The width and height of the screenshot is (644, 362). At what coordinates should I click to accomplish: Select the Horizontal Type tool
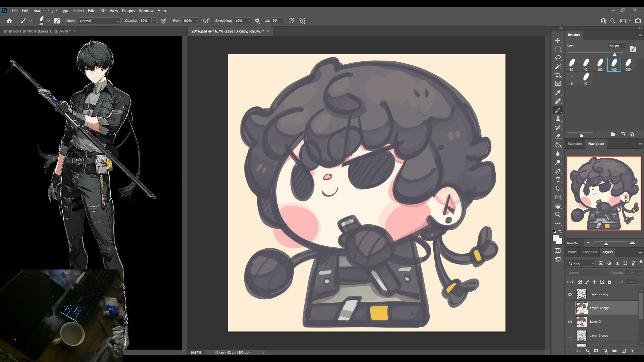(558, 180)
